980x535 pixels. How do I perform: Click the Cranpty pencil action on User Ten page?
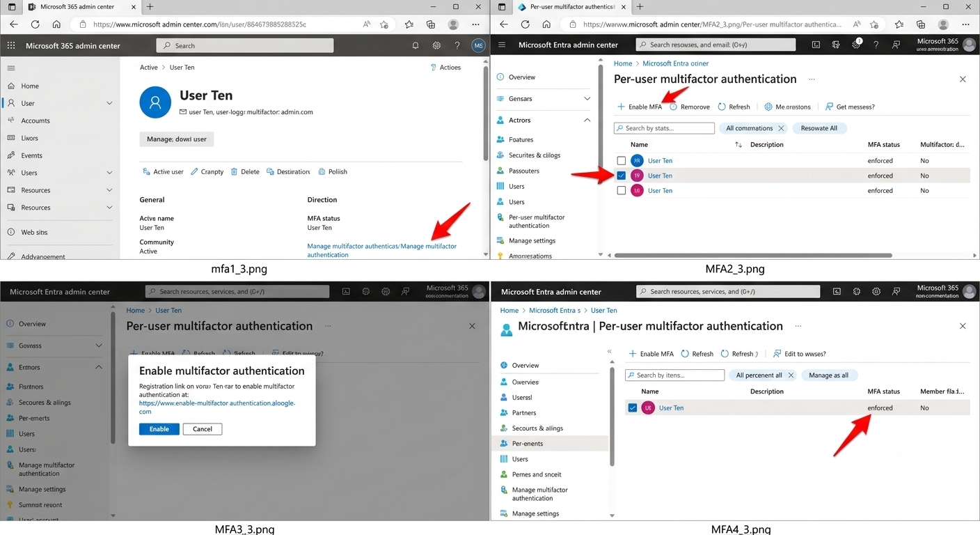tap(207, 171)
